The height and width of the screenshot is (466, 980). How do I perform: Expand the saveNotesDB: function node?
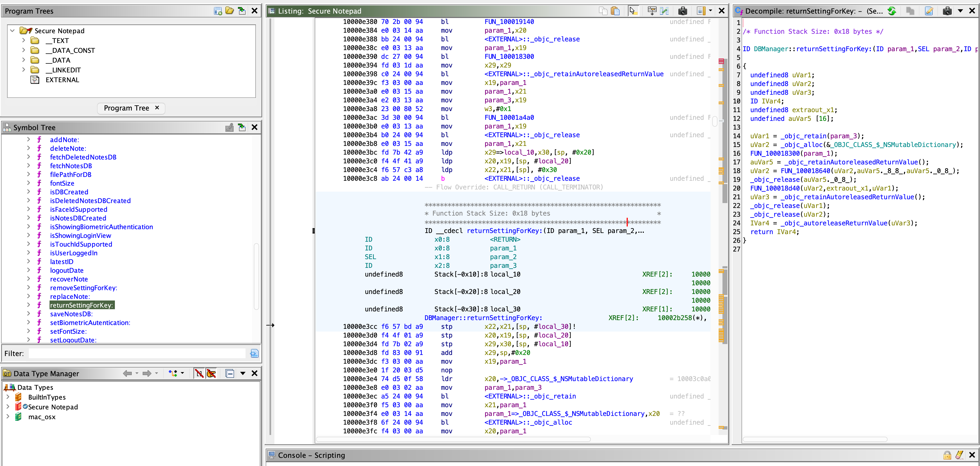click(29, 314)
